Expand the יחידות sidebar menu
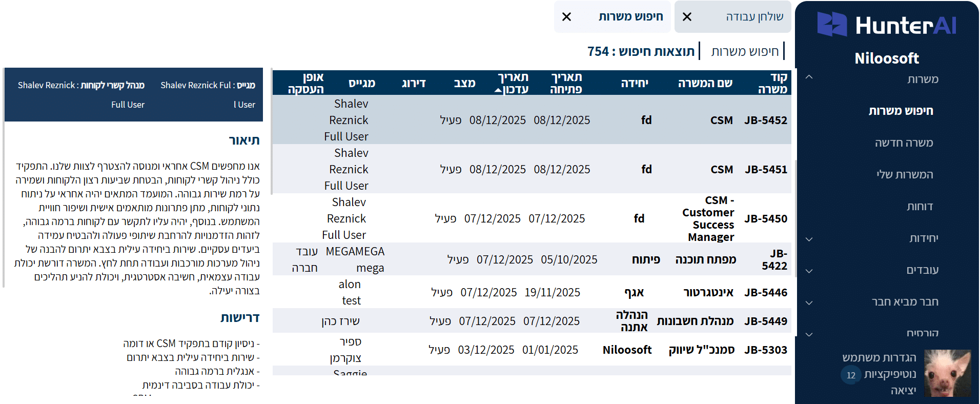 (809, 239)
